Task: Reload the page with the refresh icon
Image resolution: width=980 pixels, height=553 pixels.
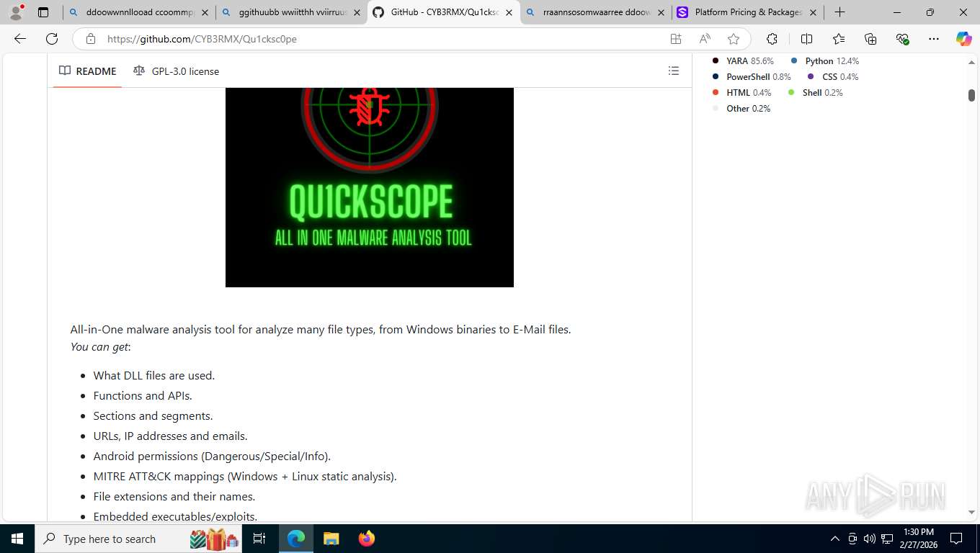Action: tap(52, 39)
